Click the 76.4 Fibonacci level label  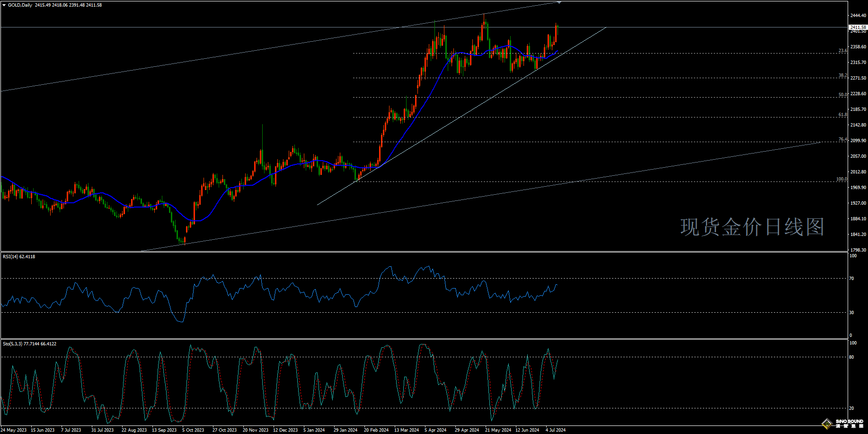pos(842,139)
